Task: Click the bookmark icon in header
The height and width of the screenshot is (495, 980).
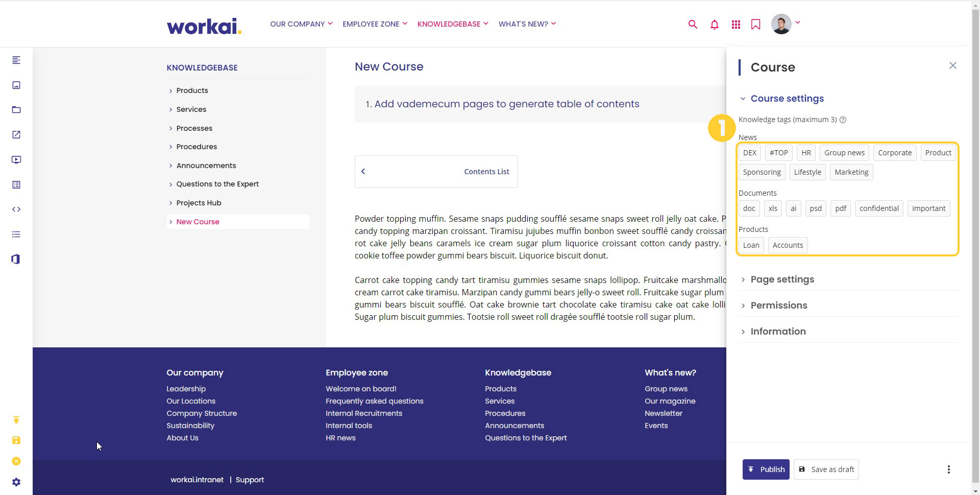Action: tap(756, 24)
